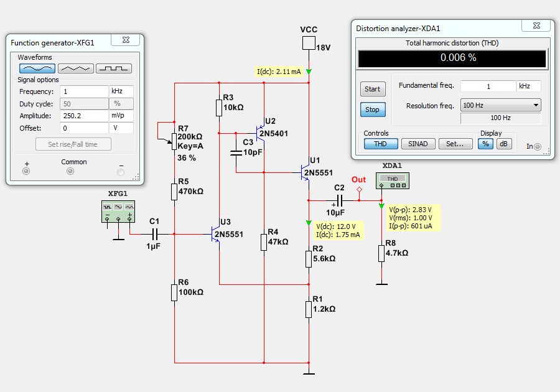560x392 pixels.
Task: Click the Amplitude input field showing 250.2
Action: click(x=84, y=116)
